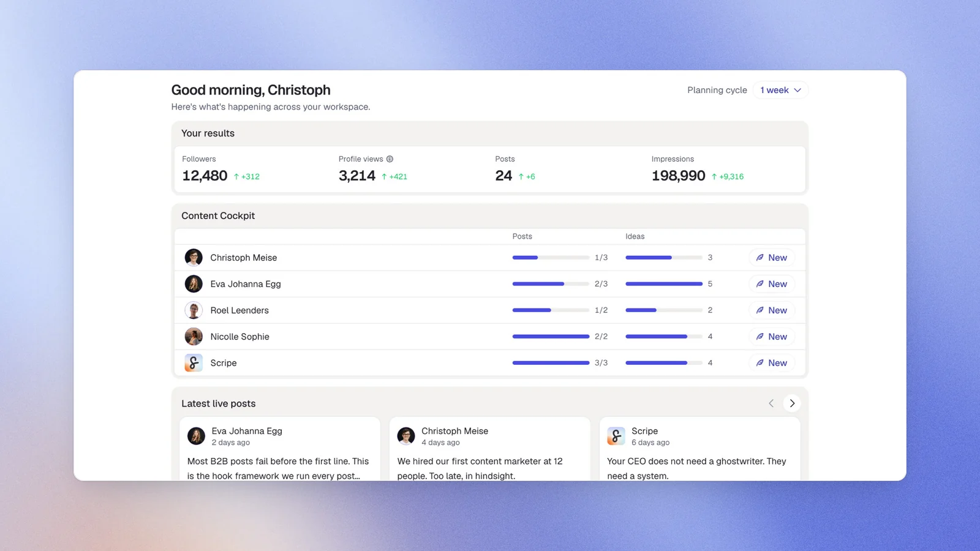Viewport: 980px width, 551px height.
Task: Click the "4 days ago" timestamp
Action: (440, 443)
